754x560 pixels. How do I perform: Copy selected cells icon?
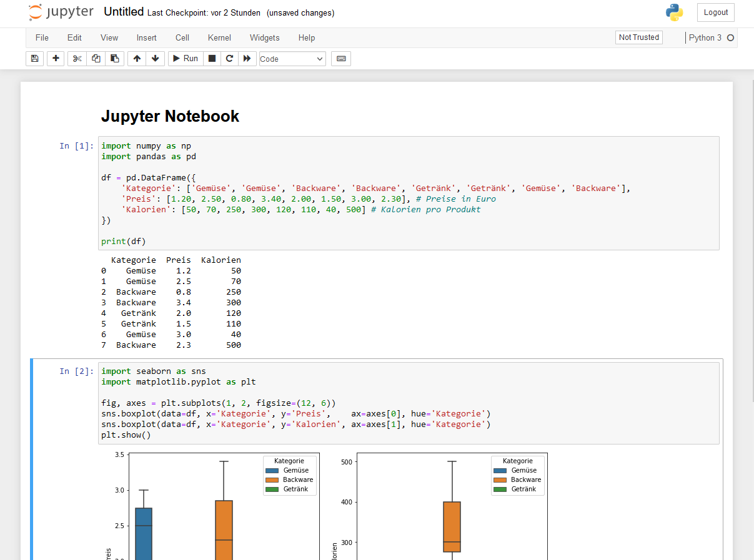(x=96, y=59)
